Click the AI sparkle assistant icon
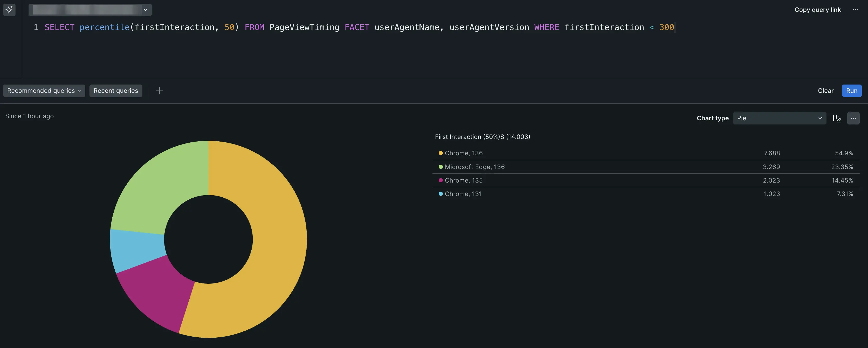 [9, 9]
